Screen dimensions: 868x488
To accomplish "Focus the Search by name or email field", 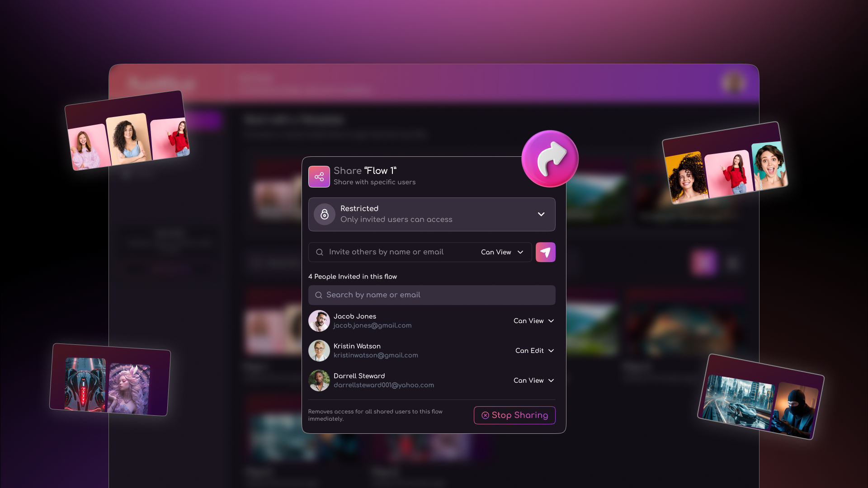I will tap(432, 295).
